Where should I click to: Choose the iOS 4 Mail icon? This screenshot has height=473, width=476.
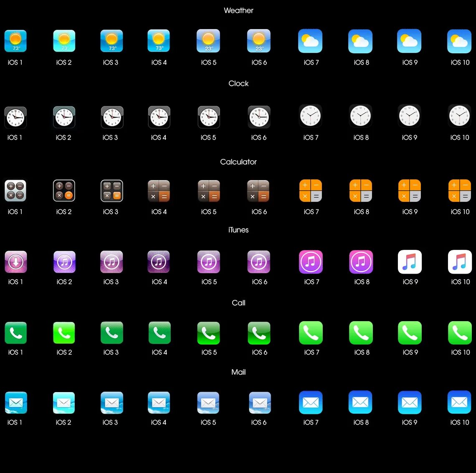coord(159,403)
